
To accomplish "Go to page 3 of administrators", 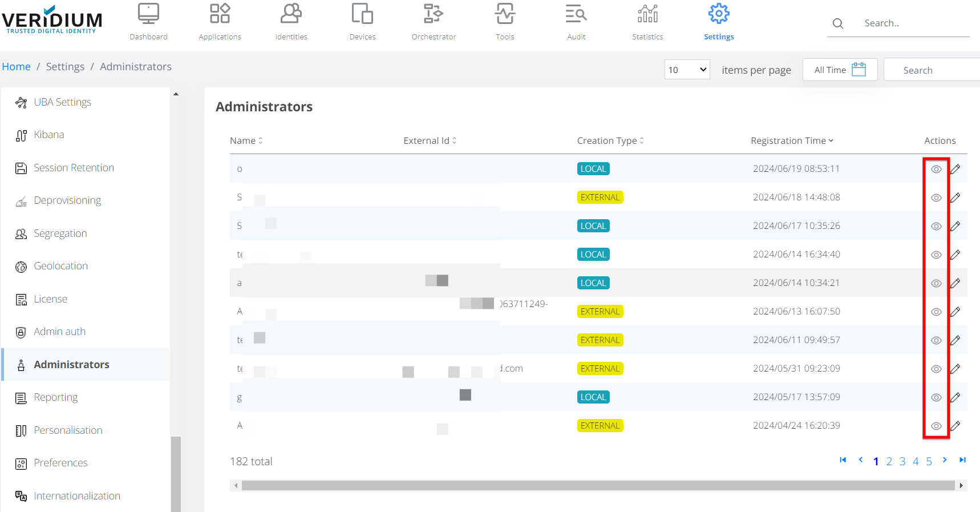I will [x=902, y=461].
